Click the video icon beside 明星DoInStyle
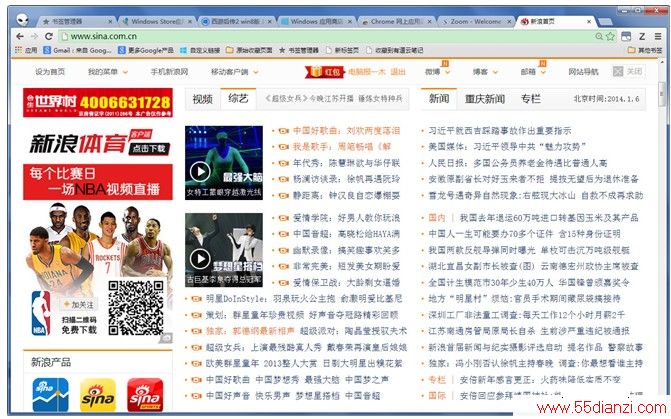This screenshot has width=671, height=419. pyautogui.click(x=196, y=299)
